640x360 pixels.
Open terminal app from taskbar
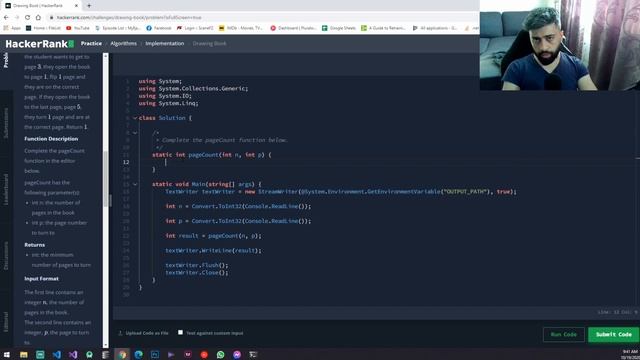[253, 355]
